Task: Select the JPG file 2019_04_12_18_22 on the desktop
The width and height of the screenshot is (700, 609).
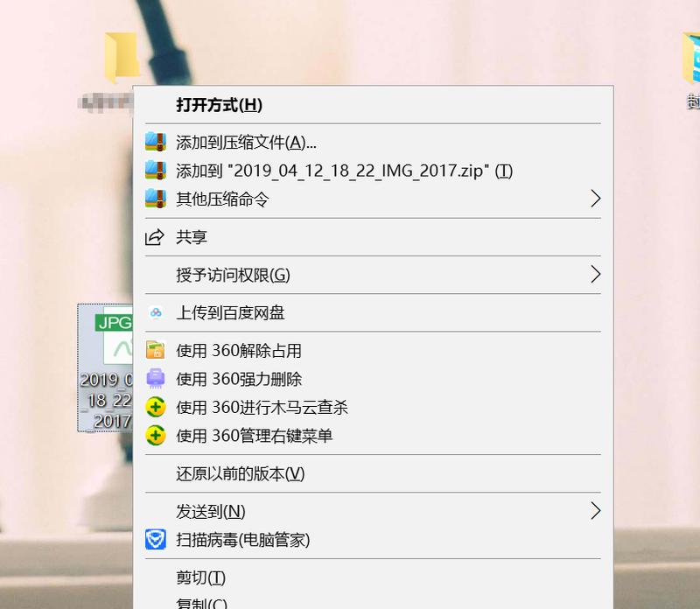Action: click(x=106, y=367)
